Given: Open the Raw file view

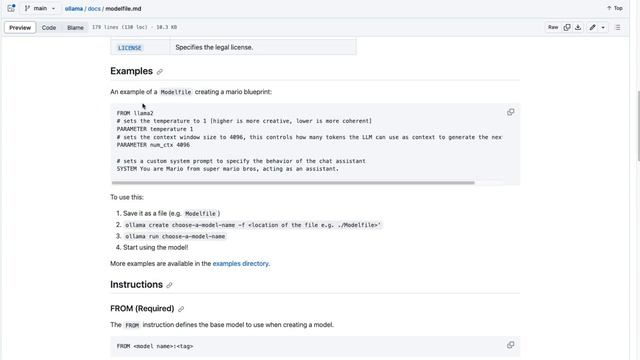Looking at the screenshot, I should [x=553, y=27].
